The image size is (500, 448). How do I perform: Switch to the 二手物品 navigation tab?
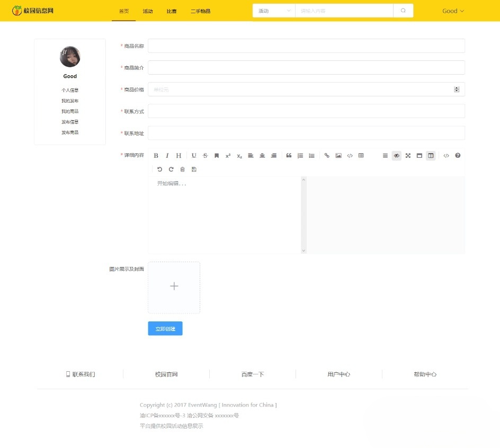(x=201, y=11)
